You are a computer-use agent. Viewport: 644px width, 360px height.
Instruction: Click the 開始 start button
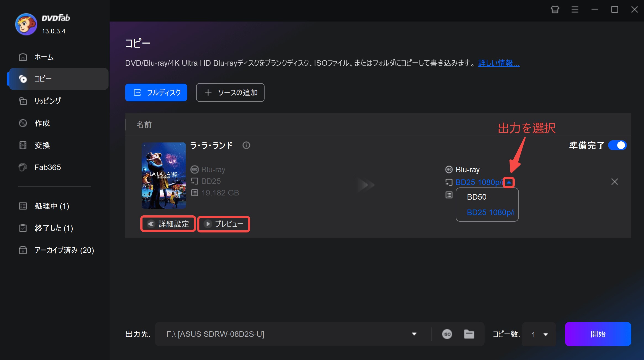tap(598, 334)
